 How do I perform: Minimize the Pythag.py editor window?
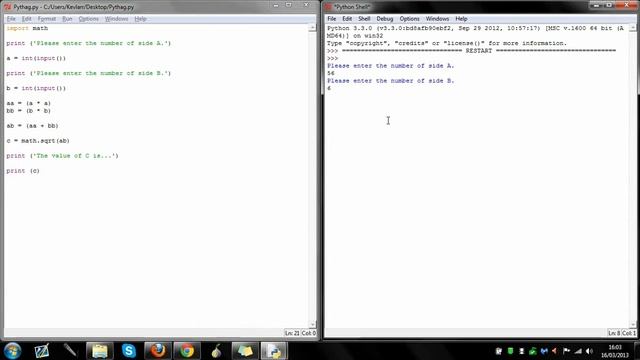click(x=276, y=5)
